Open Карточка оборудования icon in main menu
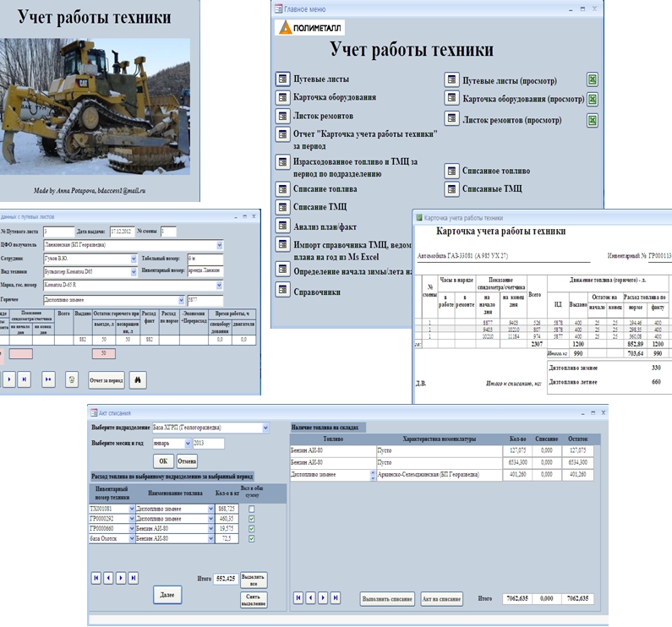Image resolution: width=672 pixels, height=627 pixels. point(282,97)
